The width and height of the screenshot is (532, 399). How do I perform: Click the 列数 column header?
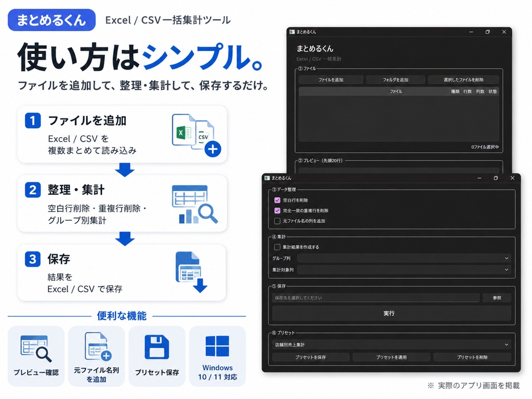(x=480, y=91)
